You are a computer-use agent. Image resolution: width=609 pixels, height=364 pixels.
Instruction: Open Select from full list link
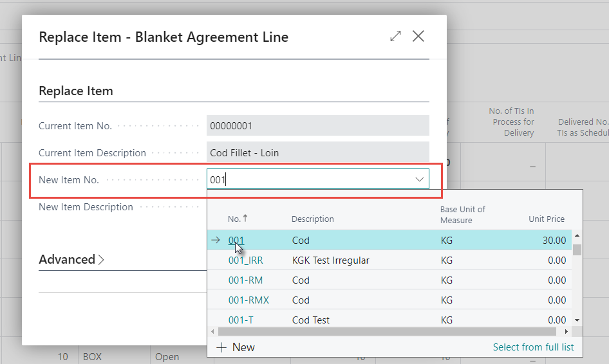point(533,347)
